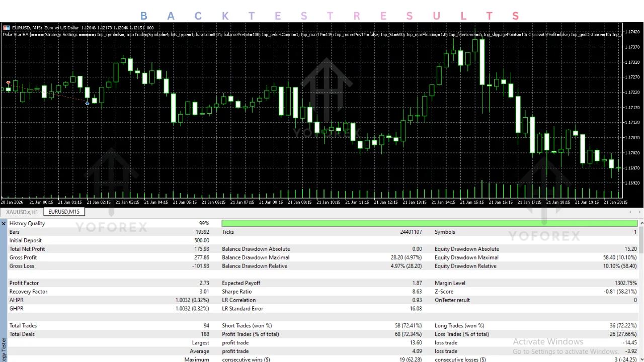The height and width of the screenshot is (362, 644).
Task: Click the green History Quality progress bar
Action: click(x=430, y=223)
